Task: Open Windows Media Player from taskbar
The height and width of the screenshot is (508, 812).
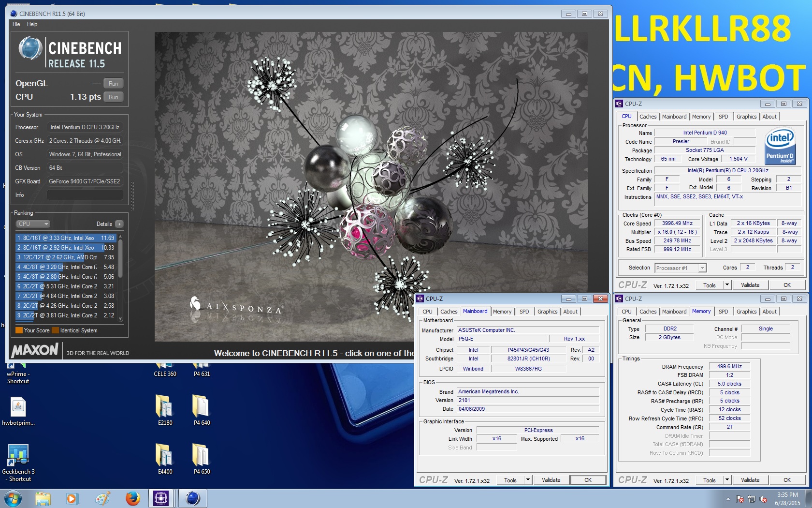Action: tap(72, 498)
